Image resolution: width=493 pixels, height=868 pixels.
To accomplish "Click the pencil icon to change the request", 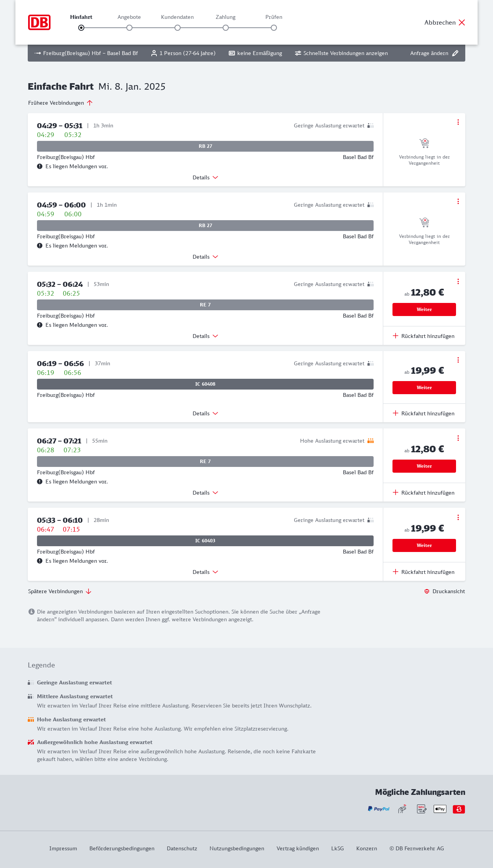I will click(x=455, y=53).
